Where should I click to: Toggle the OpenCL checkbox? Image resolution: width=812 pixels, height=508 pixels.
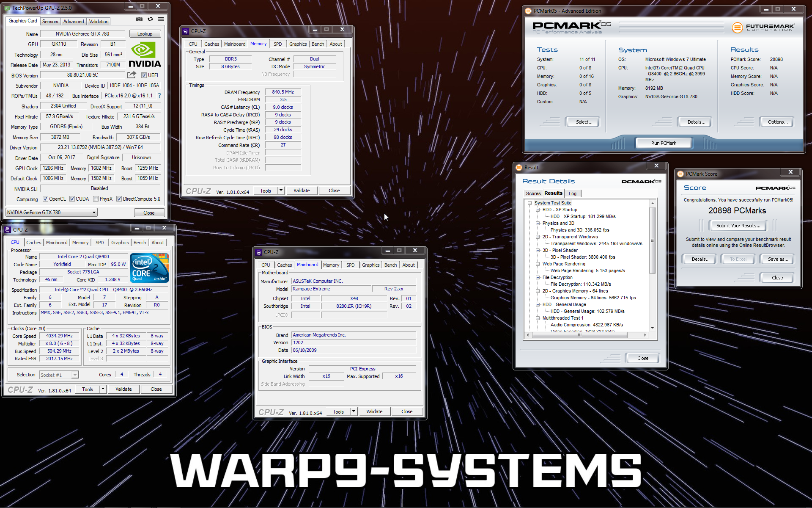45,199
